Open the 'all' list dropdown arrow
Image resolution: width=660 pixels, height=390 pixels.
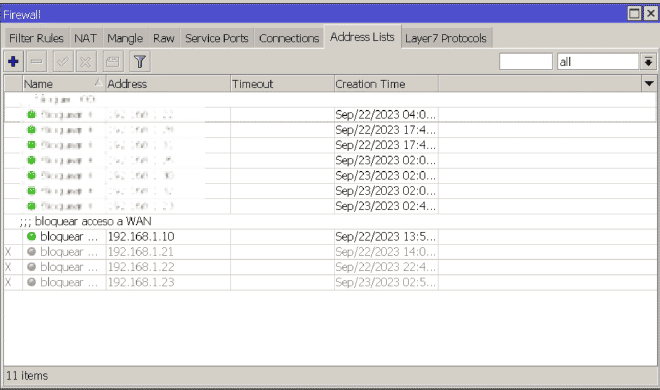pyautogui.click(x=649, y=62)
